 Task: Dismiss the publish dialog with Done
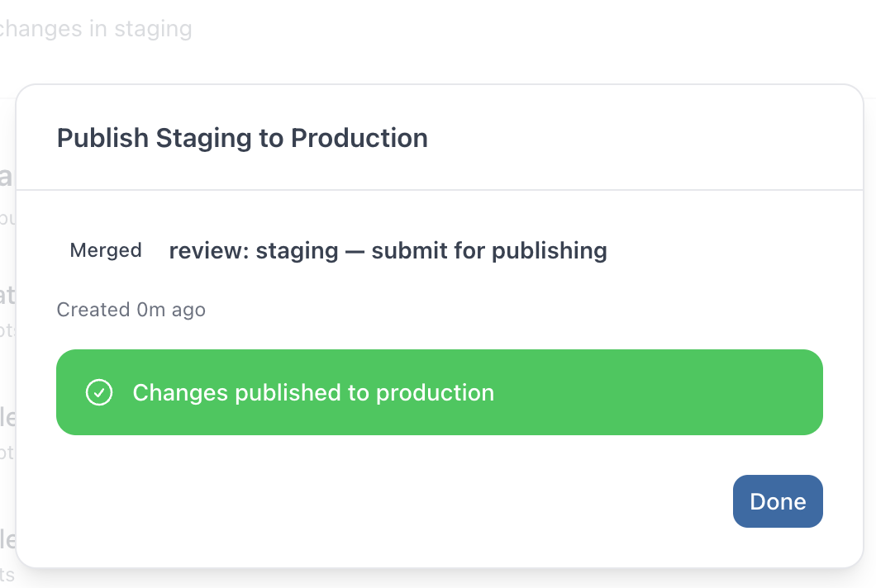778,501
